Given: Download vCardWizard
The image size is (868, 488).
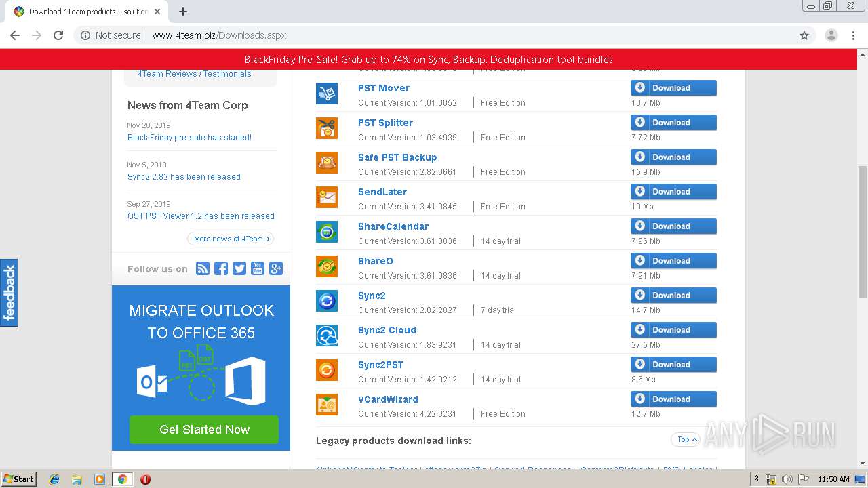Looking at the screenshot, I should pyautogui.click(x=673, y=399).
